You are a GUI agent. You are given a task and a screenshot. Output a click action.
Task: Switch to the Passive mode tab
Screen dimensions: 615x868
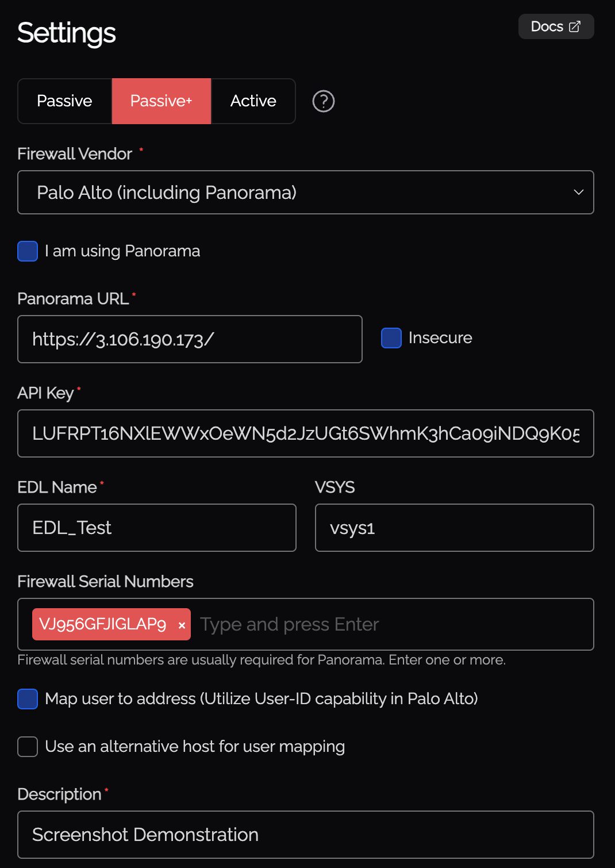64,101
